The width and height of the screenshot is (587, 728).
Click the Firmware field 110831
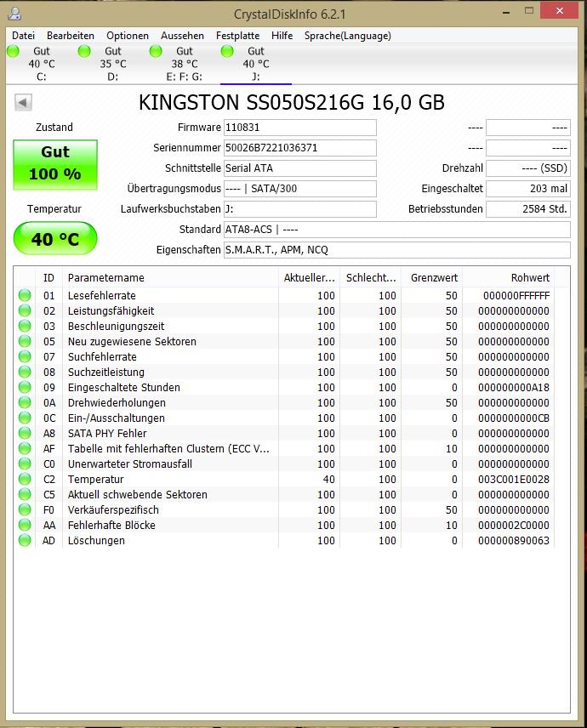[x=300, y=128]
